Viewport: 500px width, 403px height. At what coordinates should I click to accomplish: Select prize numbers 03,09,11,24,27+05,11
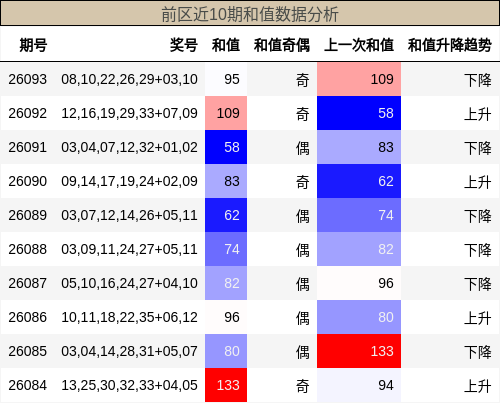click(x=129, y=249)
